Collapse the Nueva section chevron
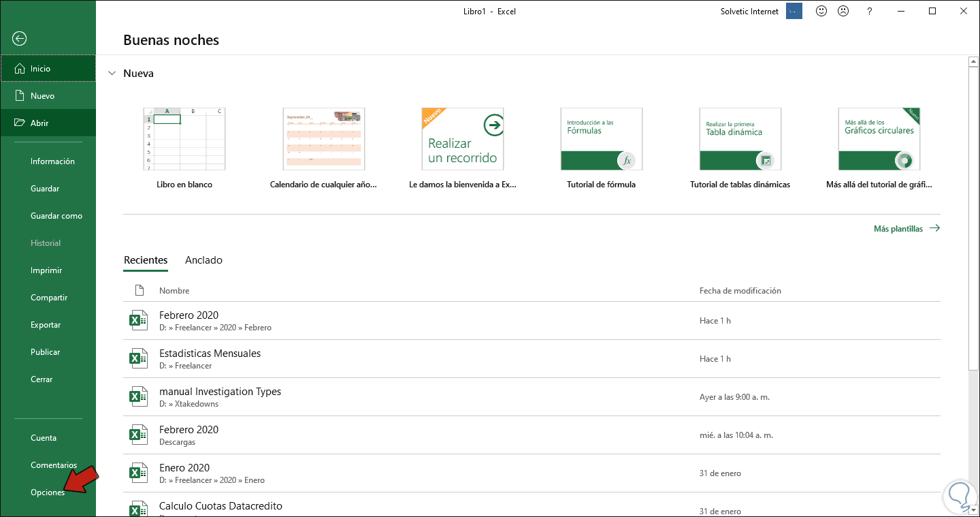This screenshot has width=980, height=517. (x=112, y=74)
